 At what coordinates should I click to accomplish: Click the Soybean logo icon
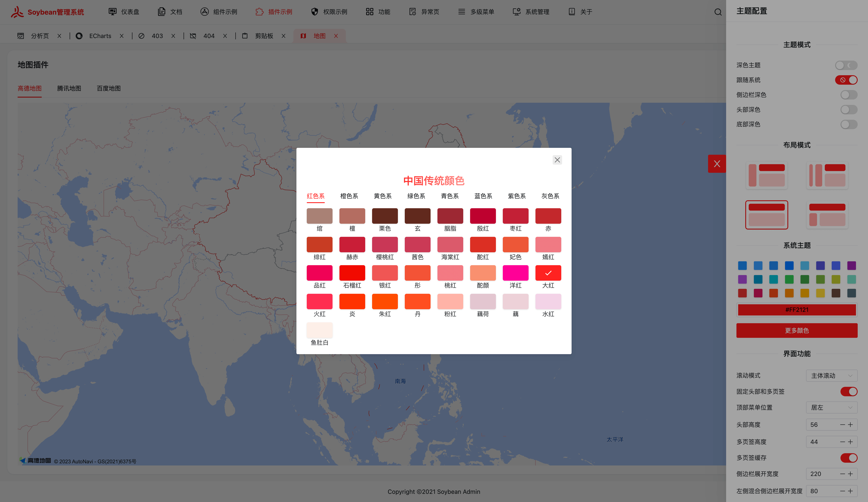click(17, 12)
